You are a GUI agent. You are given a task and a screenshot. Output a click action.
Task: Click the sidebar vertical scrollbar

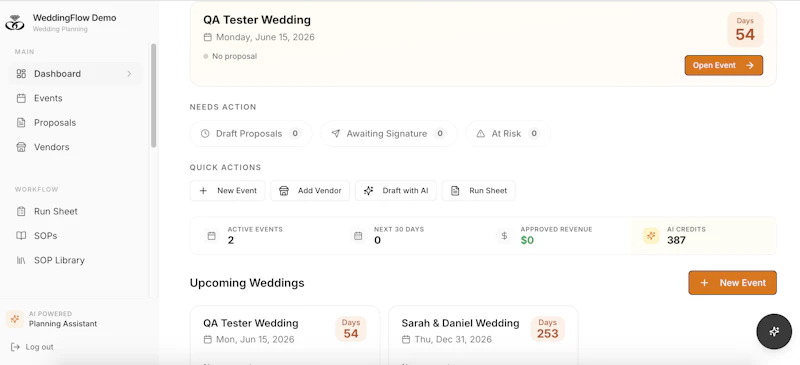click(154, 96)
